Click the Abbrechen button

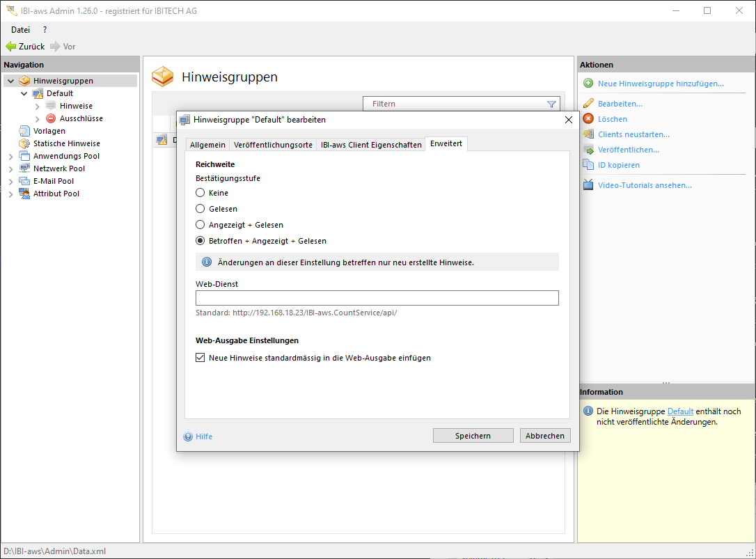[545, 436]
